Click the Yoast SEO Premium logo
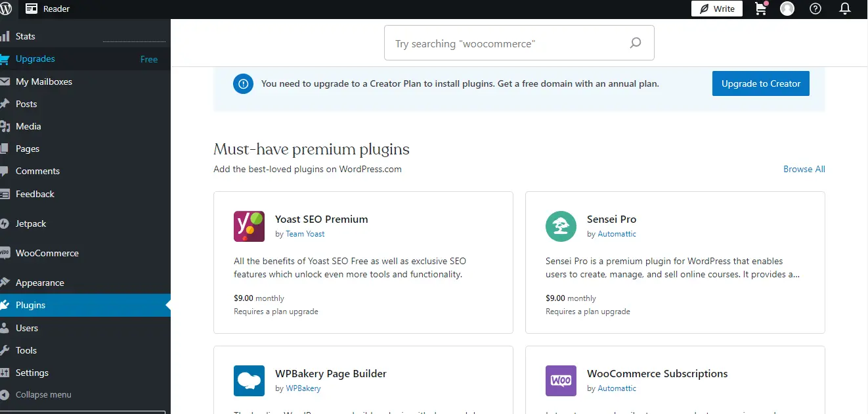This screenshot has height=414, width=868. click(x=249, y=226)
